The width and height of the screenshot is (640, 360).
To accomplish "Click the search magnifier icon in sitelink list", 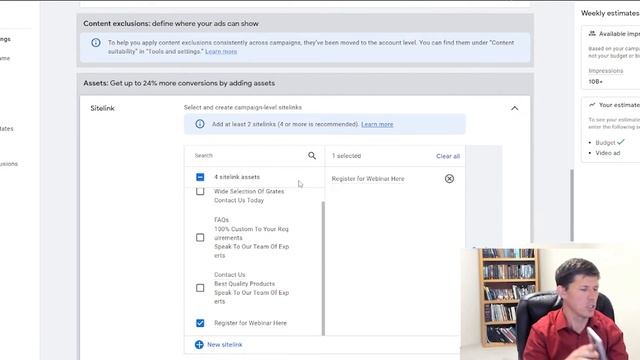I will pyautogui.click(x=312, y=156).
